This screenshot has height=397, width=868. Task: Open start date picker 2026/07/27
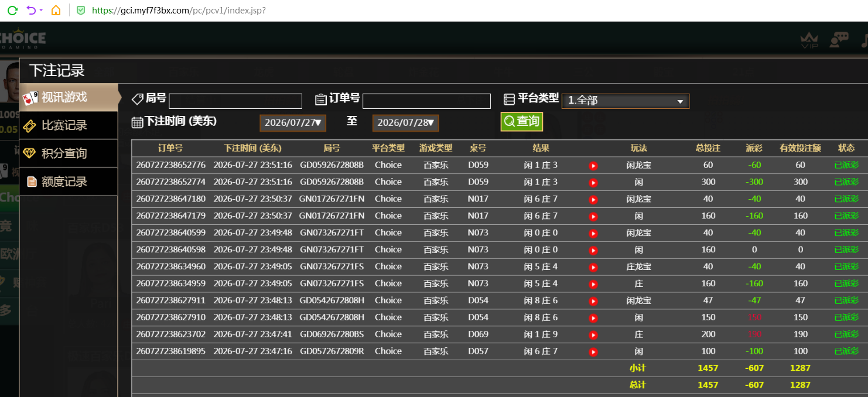click(293, 123)
